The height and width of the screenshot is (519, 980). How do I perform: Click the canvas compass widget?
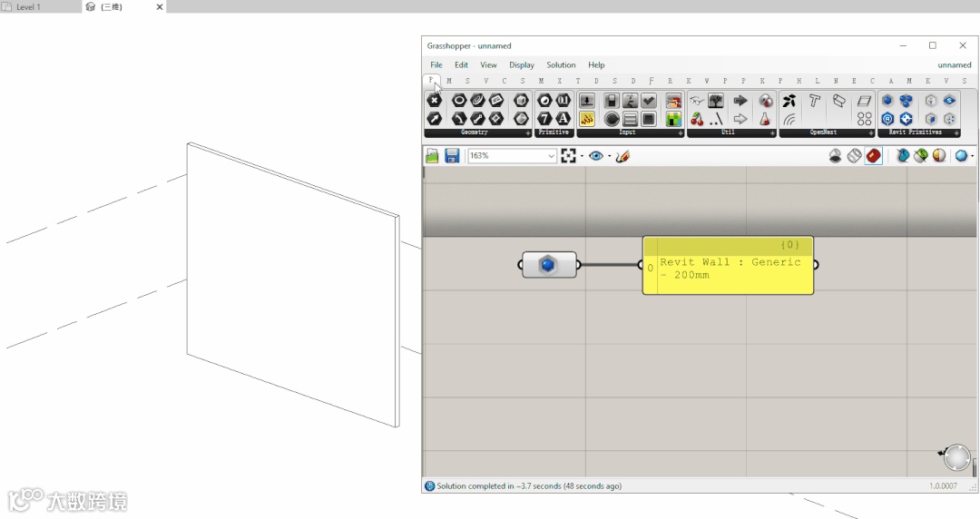pyautogui.click(x=957, y=457)
